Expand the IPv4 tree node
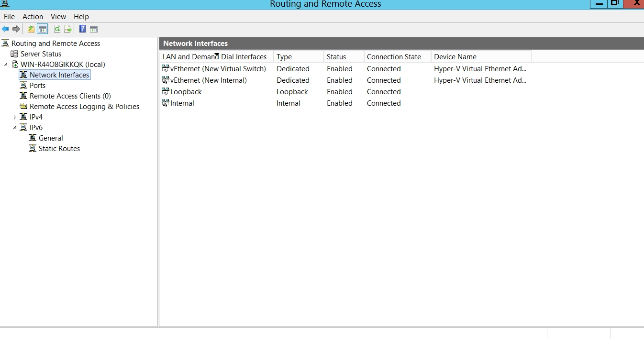The height and width of the screenshot is (339, 644). (x=15, y=117)
